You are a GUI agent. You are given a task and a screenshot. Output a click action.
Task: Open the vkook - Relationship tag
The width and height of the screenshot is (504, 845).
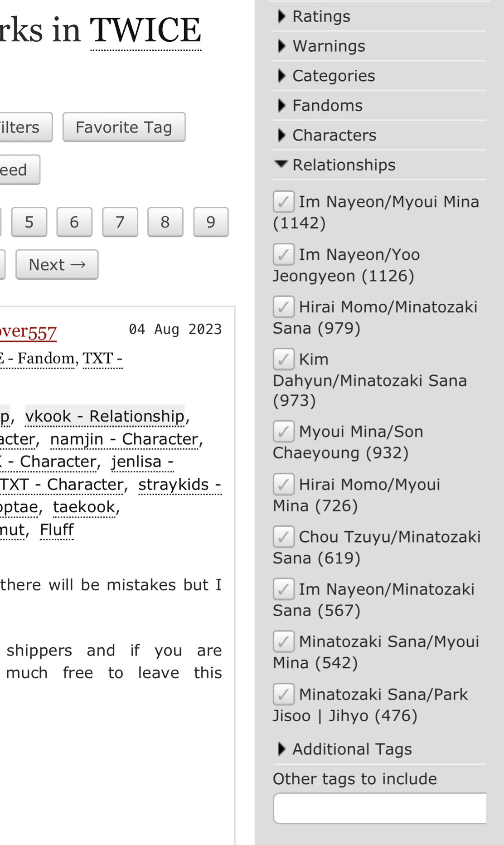(105, 416)
